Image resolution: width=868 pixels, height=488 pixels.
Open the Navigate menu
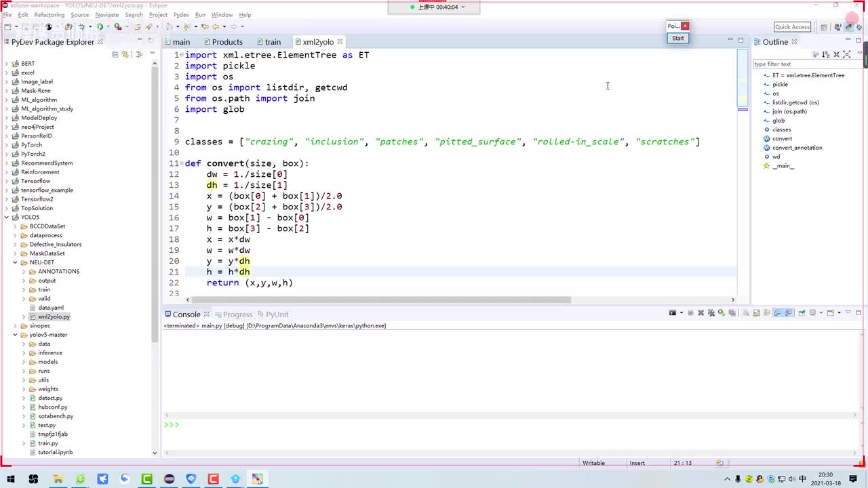[x=107, y=15]
